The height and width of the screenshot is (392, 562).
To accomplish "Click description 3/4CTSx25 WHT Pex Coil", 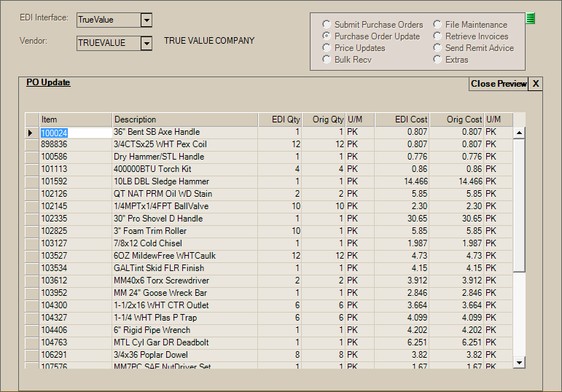I will coord(160,144).
